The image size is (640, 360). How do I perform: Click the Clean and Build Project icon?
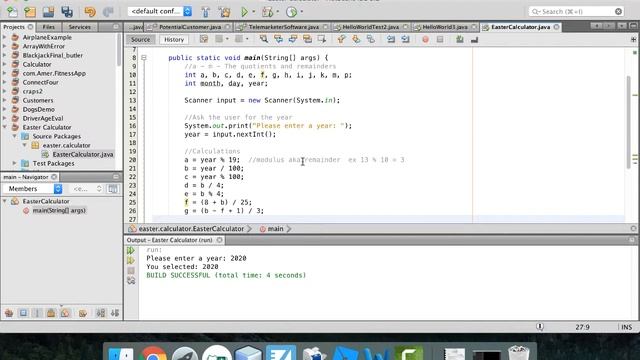[224, 11]
